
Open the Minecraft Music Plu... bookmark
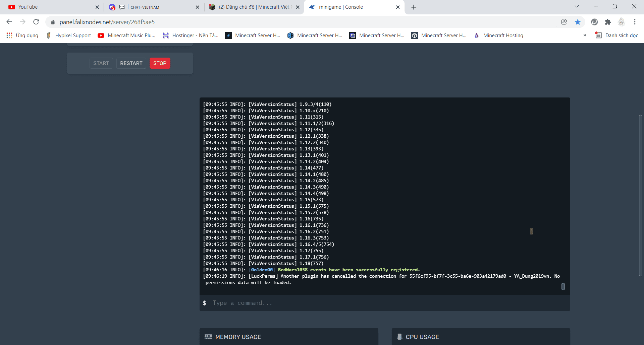click(x=126, y=35)
